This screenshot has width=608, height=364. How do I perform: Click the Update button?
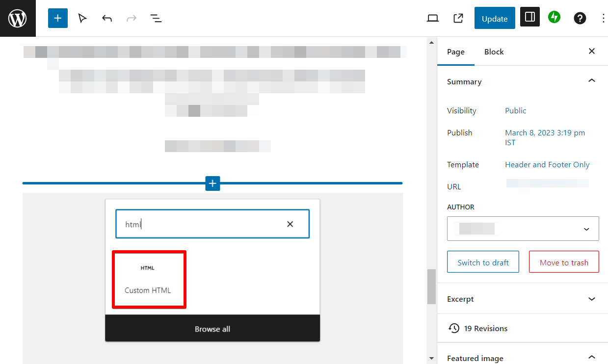pyautogui.click(x=494, y=18)
